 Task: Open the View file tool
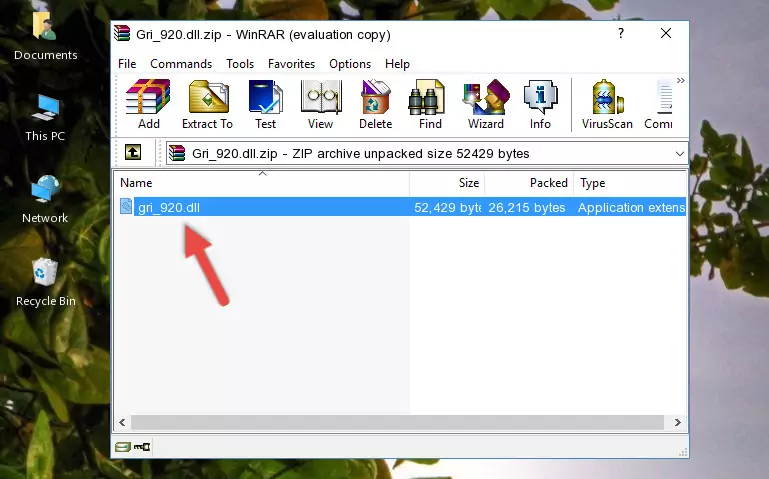(321, 104)
